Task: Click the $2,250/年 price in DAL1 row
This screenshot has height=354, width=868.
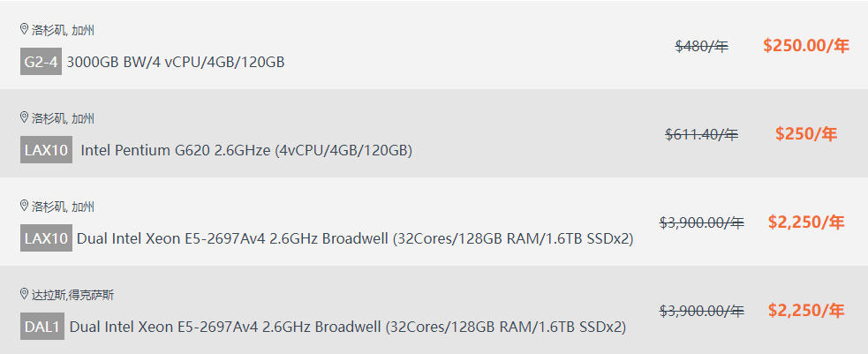Action: 806,311
